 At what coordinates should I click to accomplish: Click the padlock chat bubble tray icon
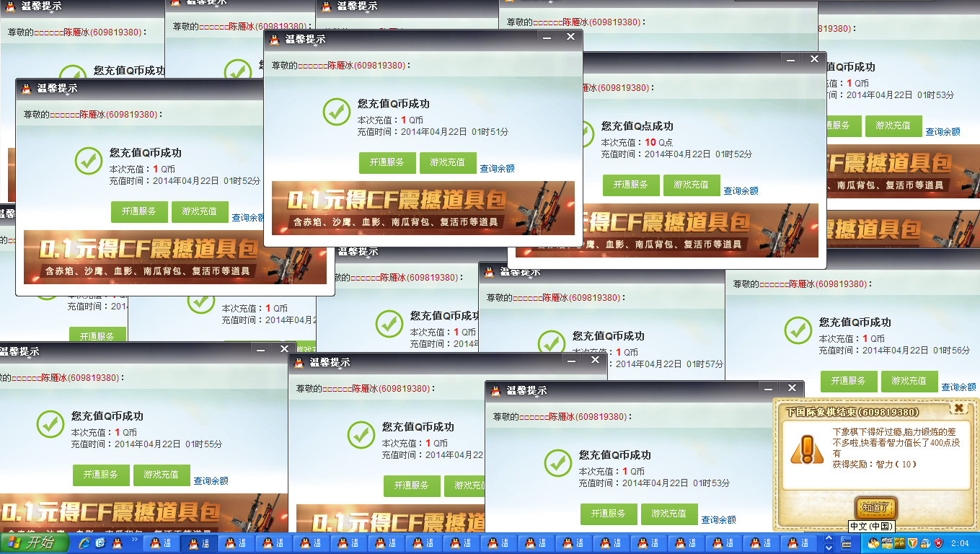point(925,543)
